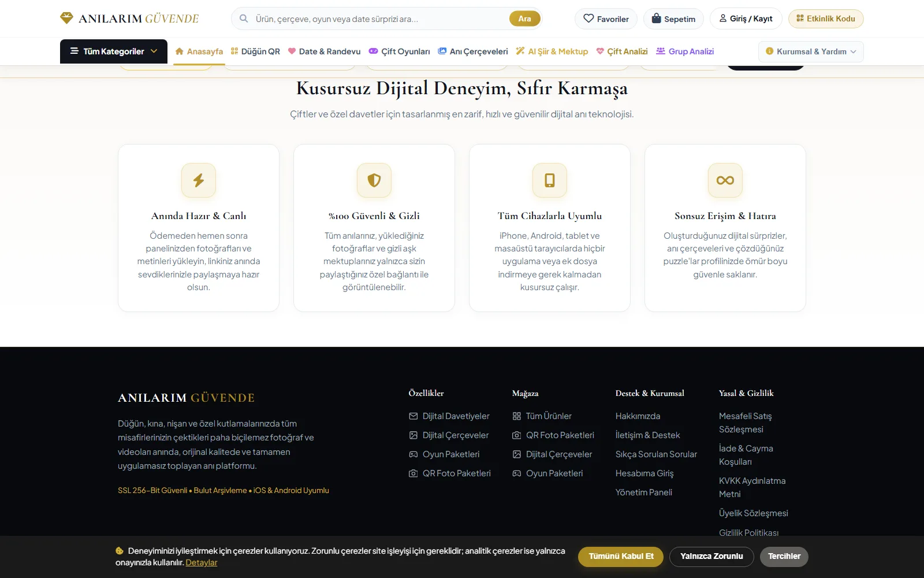
Task: Click the shield icon for %100 Güvenli
Action: click(374, 180)
